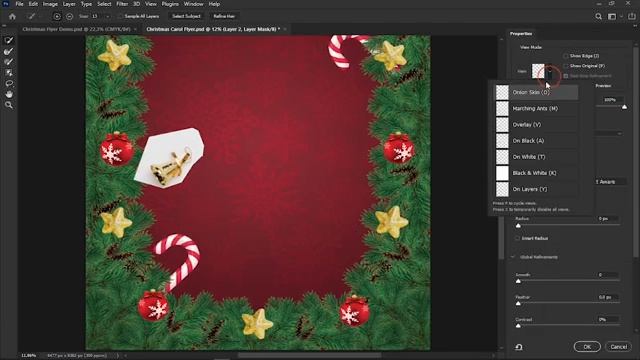Choose Black & White (K) view mode
This screenshot has width=640, height=360.
pyautogui.click(x=536, y=173)
